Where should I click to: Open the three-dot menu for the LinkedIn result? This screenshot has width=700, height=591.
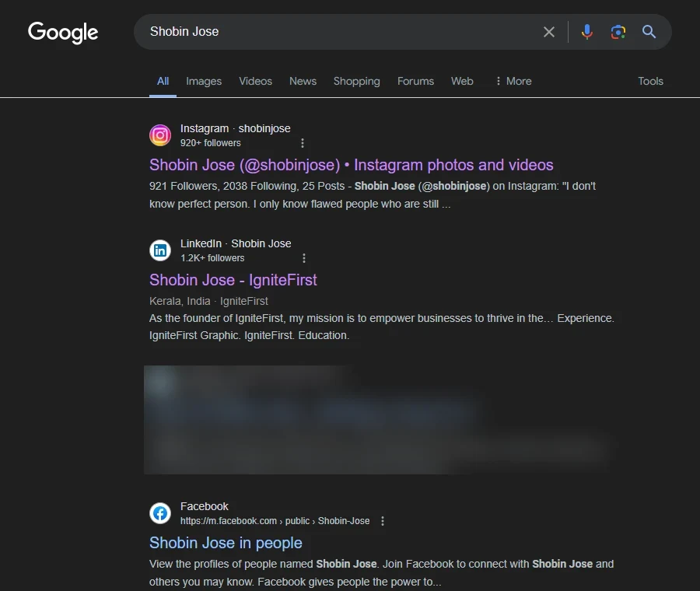tap(304, 258)
